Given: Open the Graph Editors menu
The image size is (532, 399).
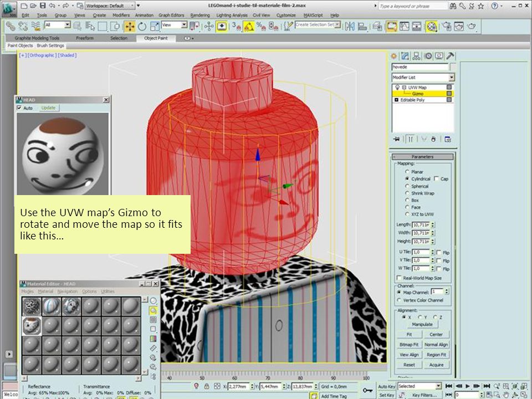Looking at the screenshot, I should (x=171, y=16).
